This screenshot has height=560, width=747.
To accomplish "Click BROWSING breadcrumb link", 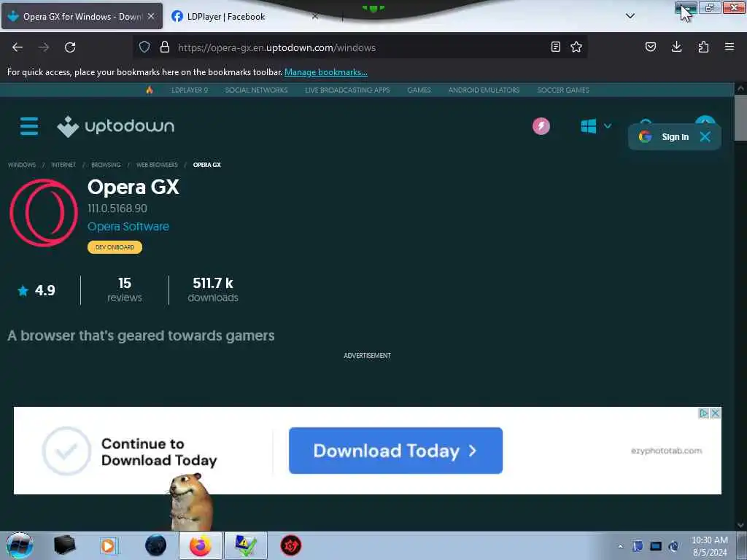I will (106, 165).
